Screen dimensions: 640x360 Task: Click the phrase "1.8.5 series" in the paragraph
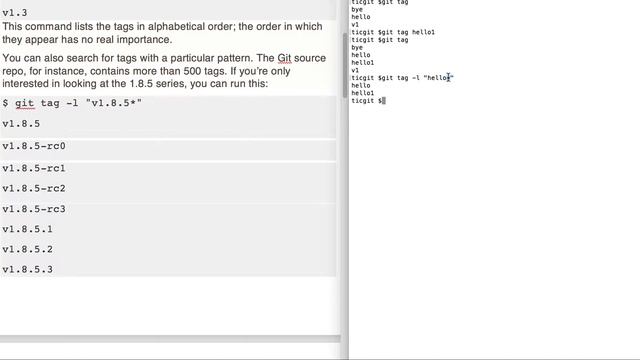pyautogui.click(x=158, y=84)
